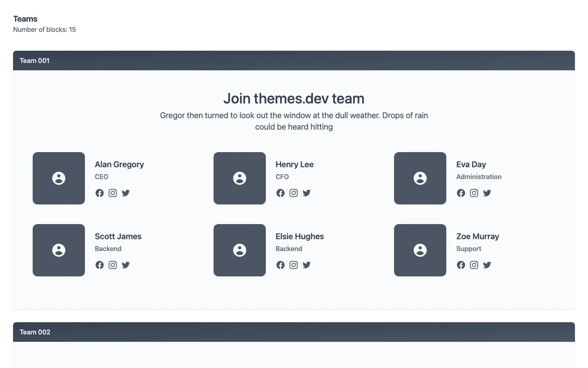
Task: Click the 'Administration' role label
Action: point(479,177)
